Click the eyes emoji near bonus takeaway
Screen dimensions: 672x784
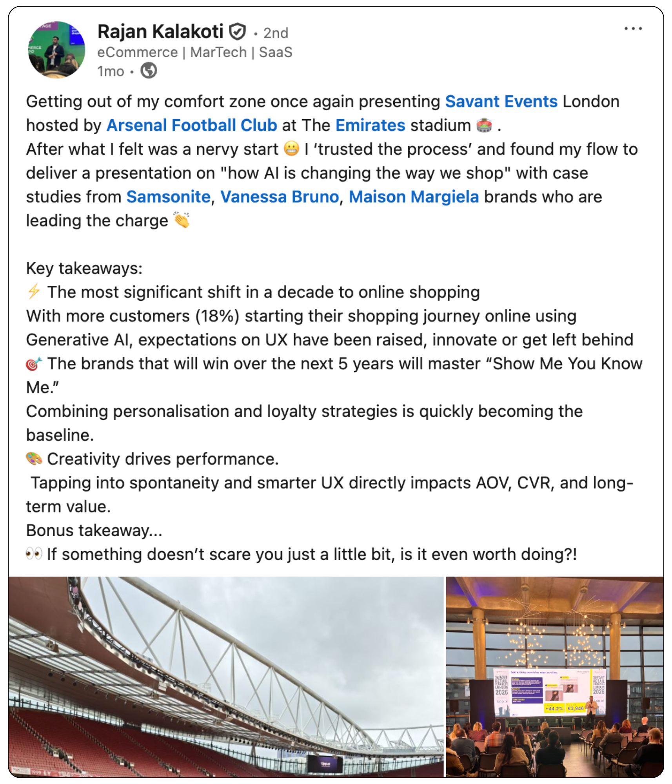click(34, 554)
